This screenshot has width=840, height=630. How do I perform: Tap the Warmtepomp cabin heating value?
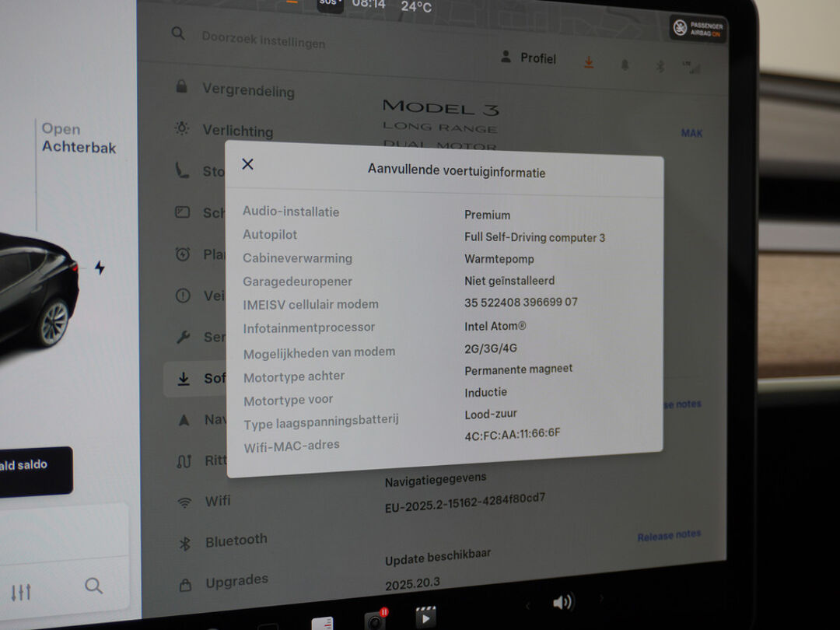tap(499, 259)
